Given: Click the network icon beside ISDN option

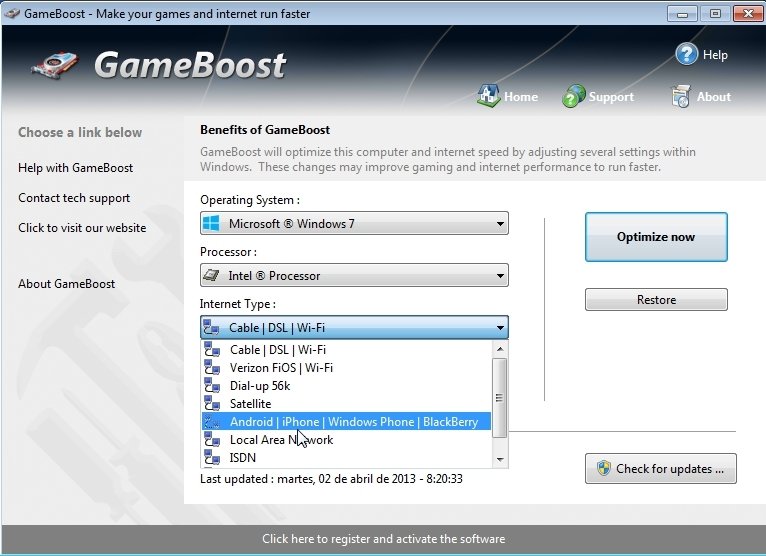Looking at the screenshot, I should pos(212,458).
